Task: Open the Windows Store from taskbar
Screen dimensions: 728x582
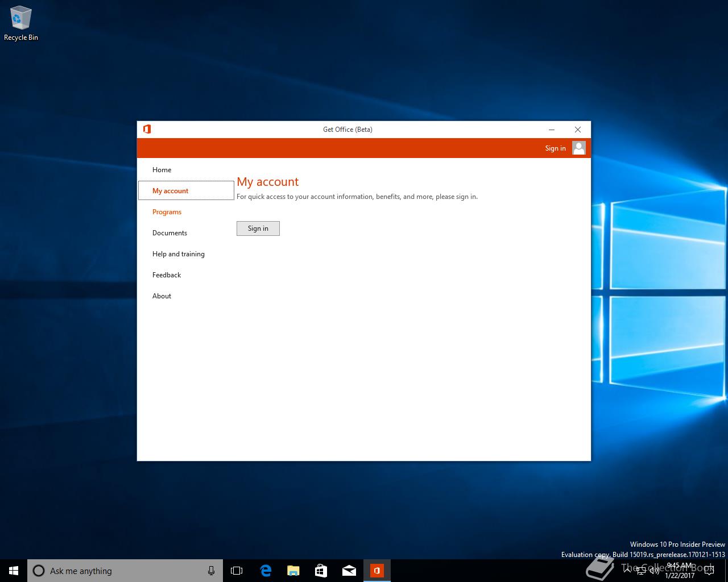Action: [x=321, y=571]
